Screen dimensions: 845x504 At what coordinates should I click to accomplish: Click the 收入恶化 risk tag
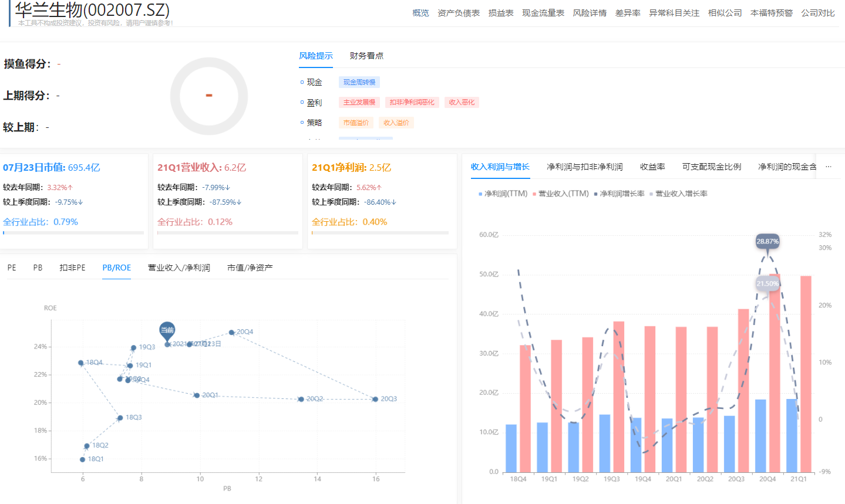click(x=462, y=102)
